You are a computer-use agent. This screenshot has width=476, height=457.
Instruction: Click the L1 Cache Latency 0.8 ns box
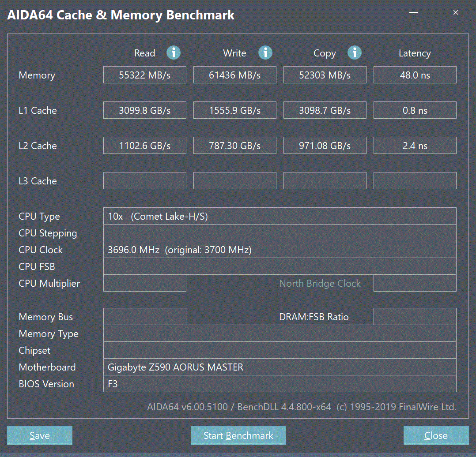pos(415,110)
